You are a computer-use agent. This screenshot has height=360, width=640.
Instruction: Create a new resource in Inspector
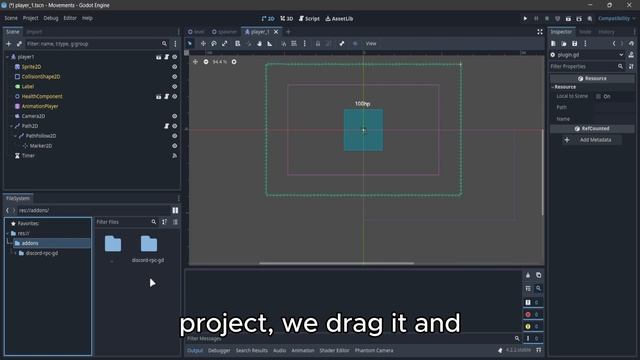point(553,44)
